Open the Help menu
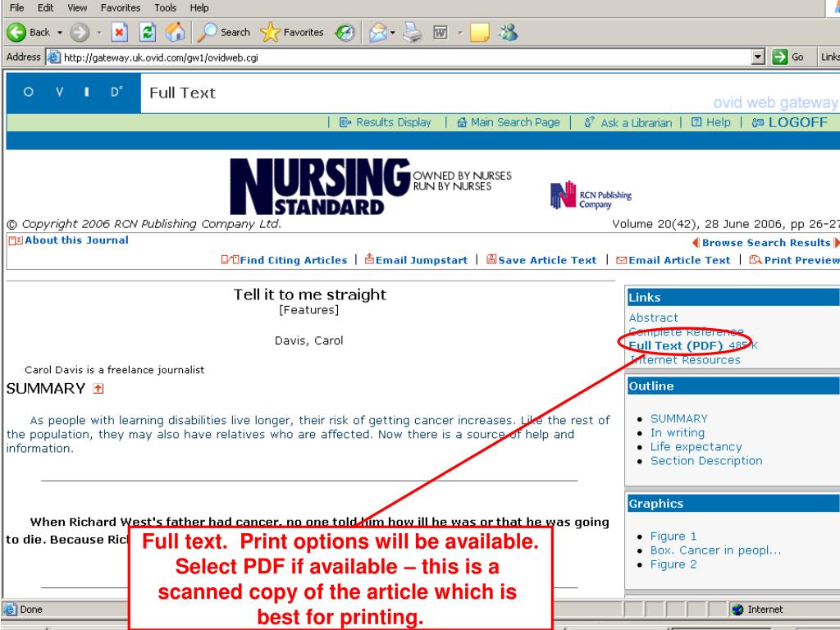 tap(199, 7)
